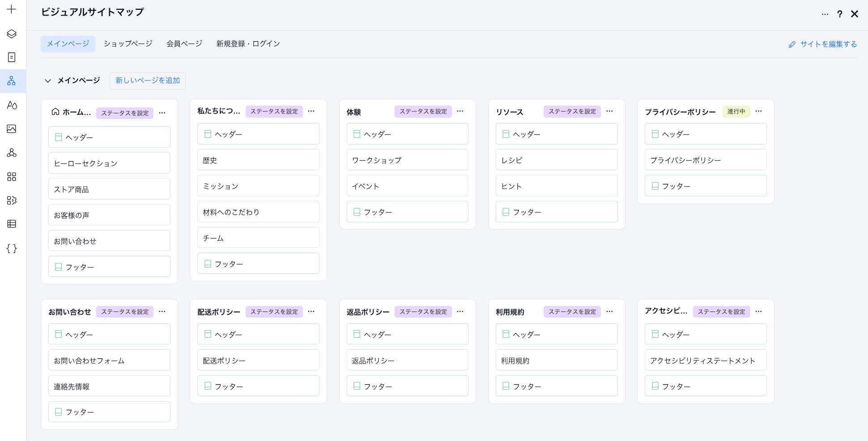The width and height of the screenshot is (868, 441).
Task: Open the ホーム page card options menu
Action: coord(162,113)
